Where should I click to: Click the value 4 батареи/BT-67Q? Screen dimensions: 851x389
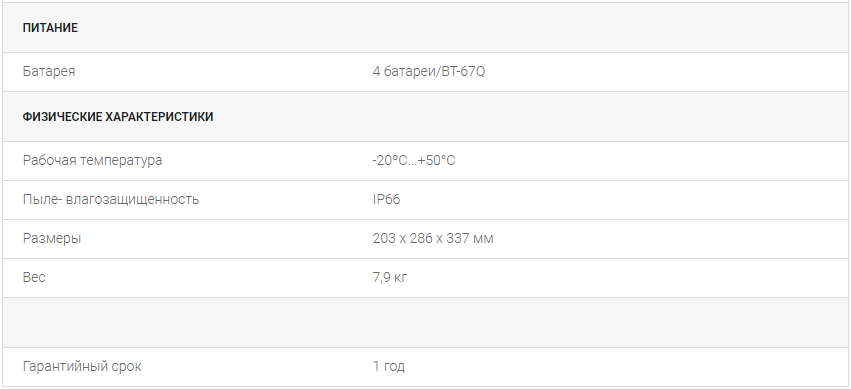tap(429, 72)
